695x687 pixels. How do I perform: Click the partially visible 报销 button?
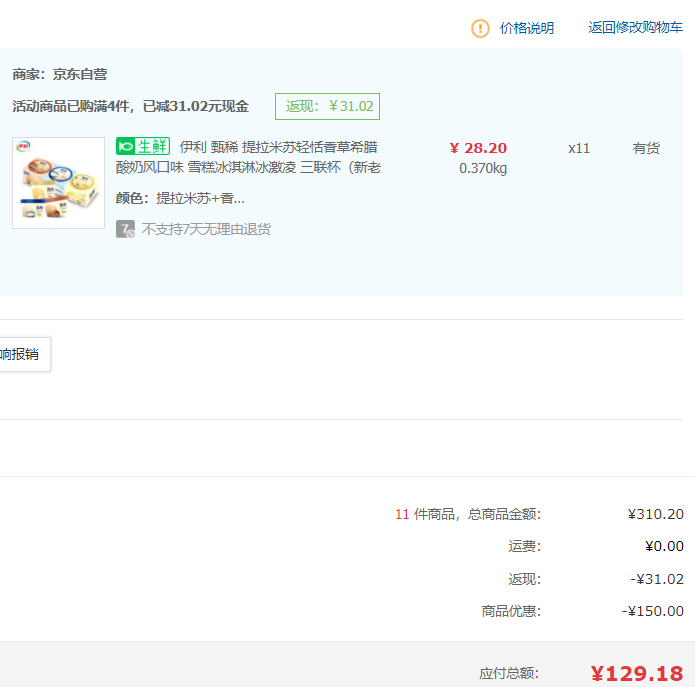[24, 354]
